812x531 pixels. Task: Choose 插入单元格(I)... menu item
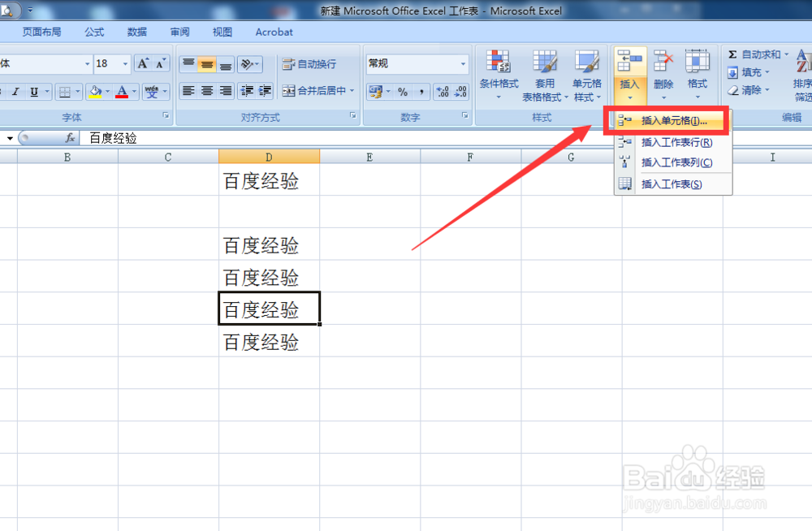[672, 121]
